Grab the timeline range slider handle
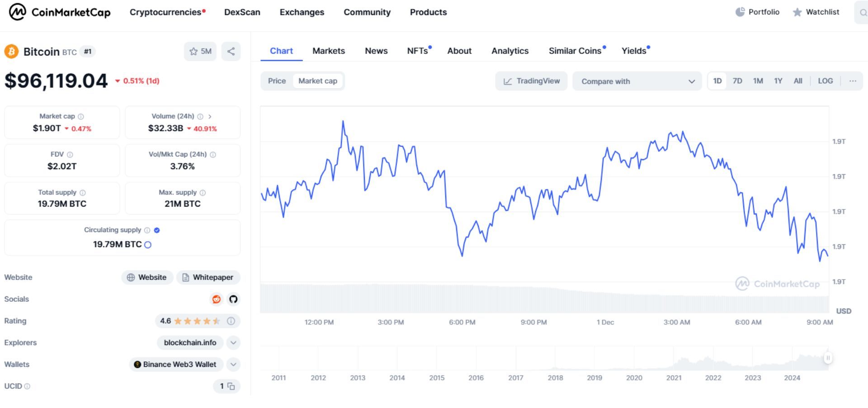Screen dimensions: 868x408 point(828,358)
